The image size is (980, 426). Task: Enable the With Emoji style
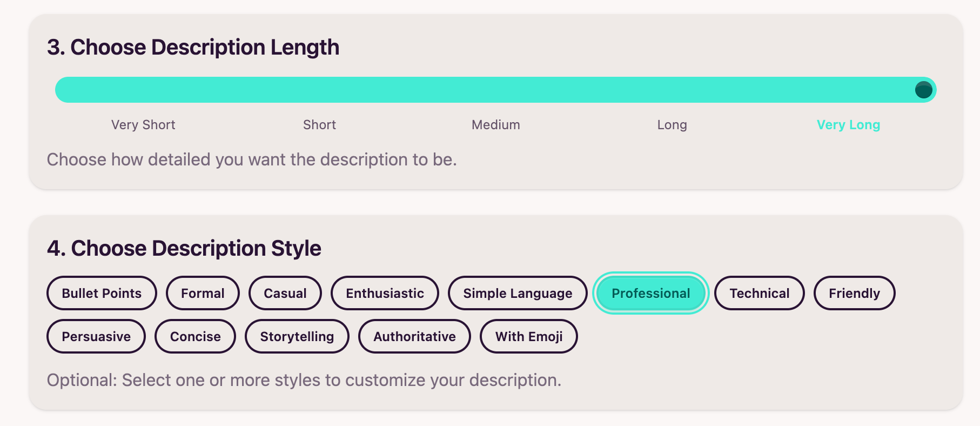pos(528,336)
